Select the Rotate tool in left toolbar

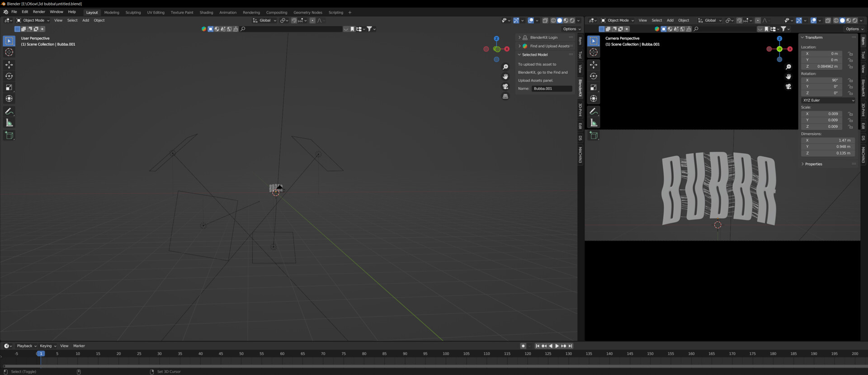coord(9,76)
